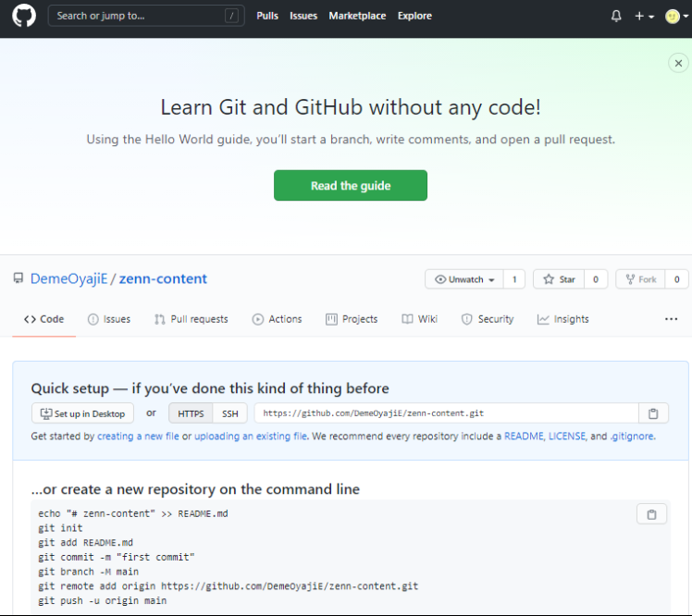This screenshot has height=616, width=692.
Task: Select the SSH protocol toggle
Action: pos(230,413)
